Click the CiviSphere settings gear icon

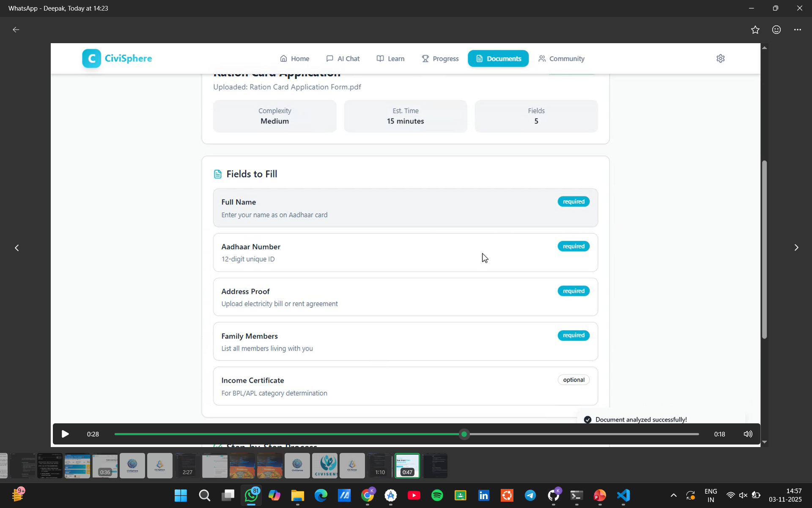point(720,58)
